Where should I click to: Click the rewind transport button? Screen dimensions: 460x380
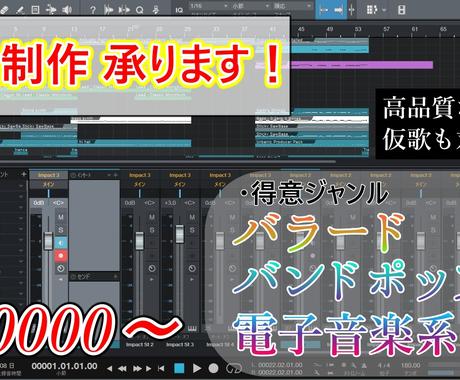[x=122, y=369]
